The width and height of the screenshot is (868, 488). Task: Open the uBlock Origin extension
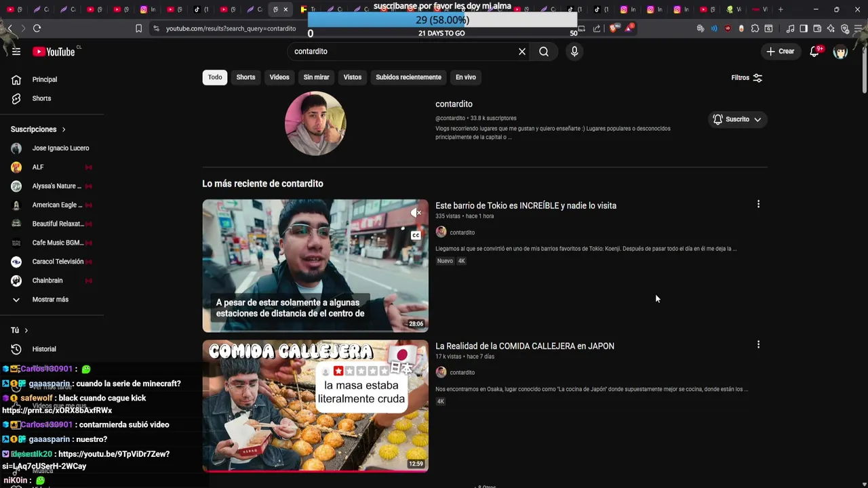[728, 28]
